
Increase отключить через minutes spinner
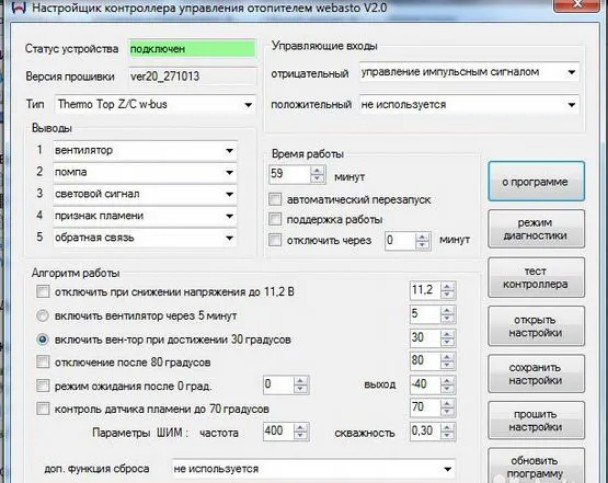422,237
